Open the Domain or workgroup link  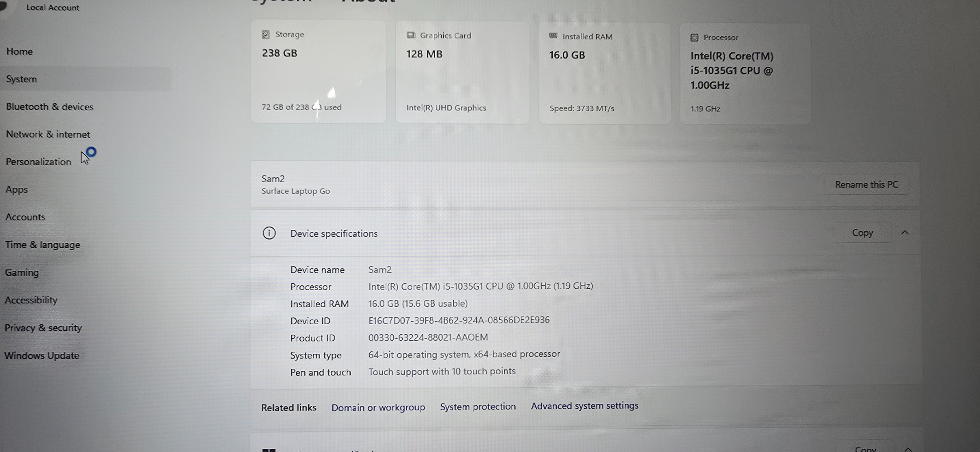pyautogui.click(x=378, y=408)
